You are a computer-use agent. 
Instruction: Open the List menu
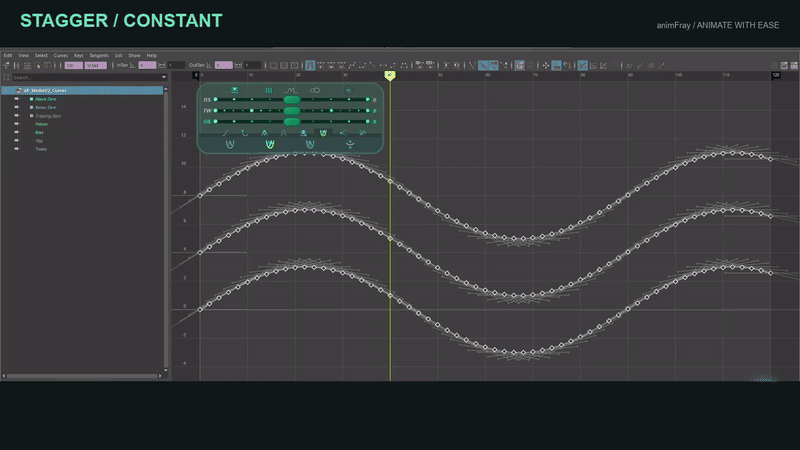(118, 56)
